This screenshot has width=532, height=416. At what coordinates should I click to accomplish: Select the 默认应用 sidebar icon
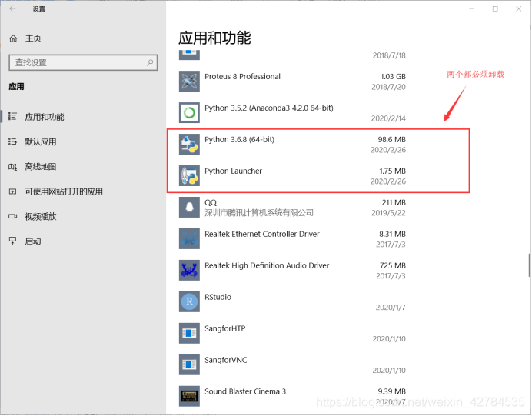coord(12,141)
